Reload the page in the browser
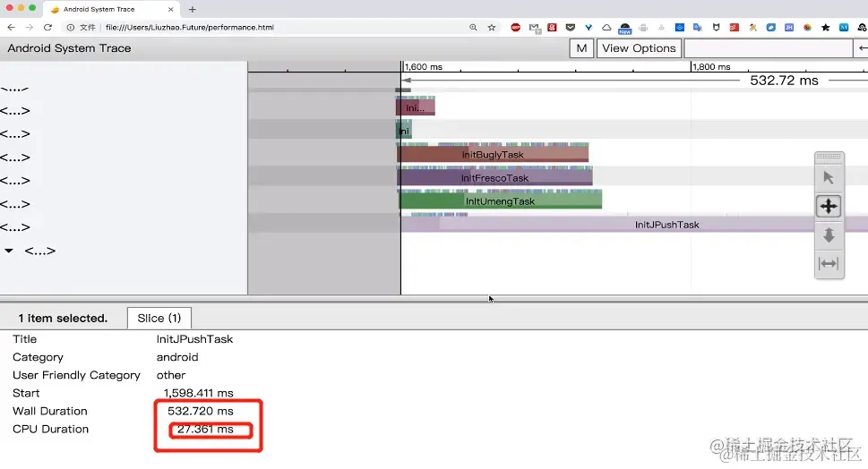The height and width of the screenshot is (469, 868). click(47, 27)
